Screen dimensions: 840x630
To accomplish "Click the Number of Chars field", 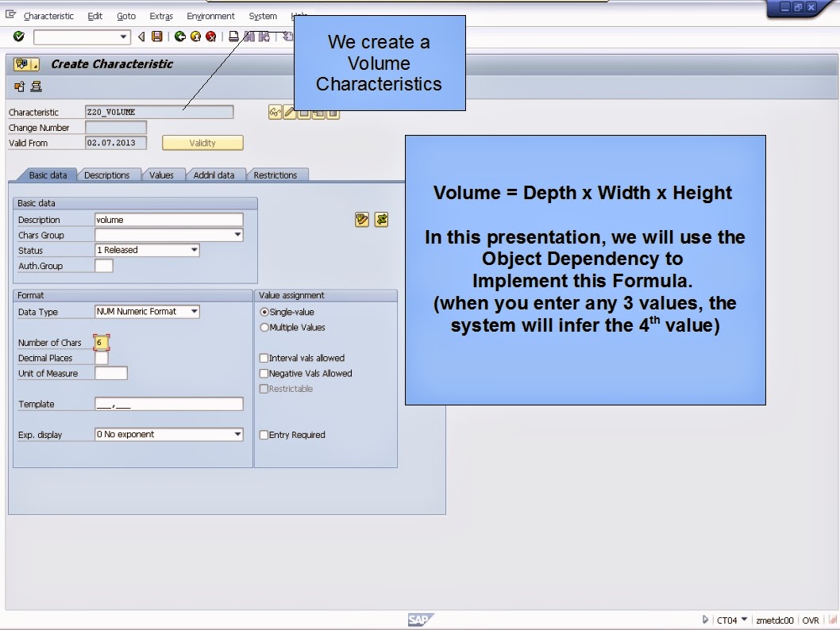I will click(101, 343).
